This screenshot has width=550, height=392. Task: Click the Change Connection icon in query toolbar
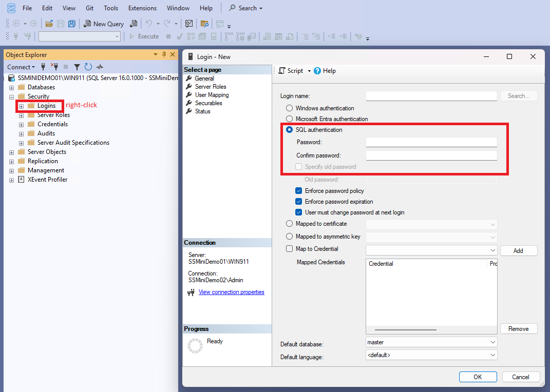click(27, 36)
